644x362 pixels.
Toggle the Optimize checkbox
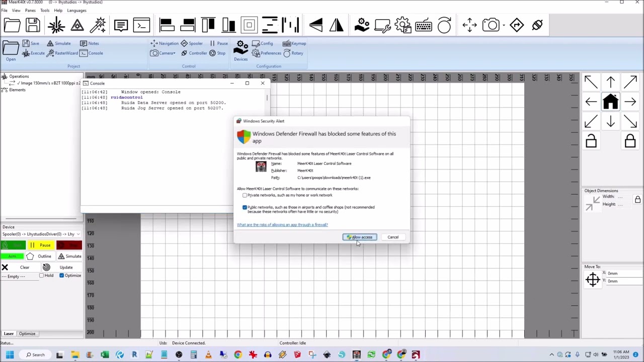[x=62, y=276]
